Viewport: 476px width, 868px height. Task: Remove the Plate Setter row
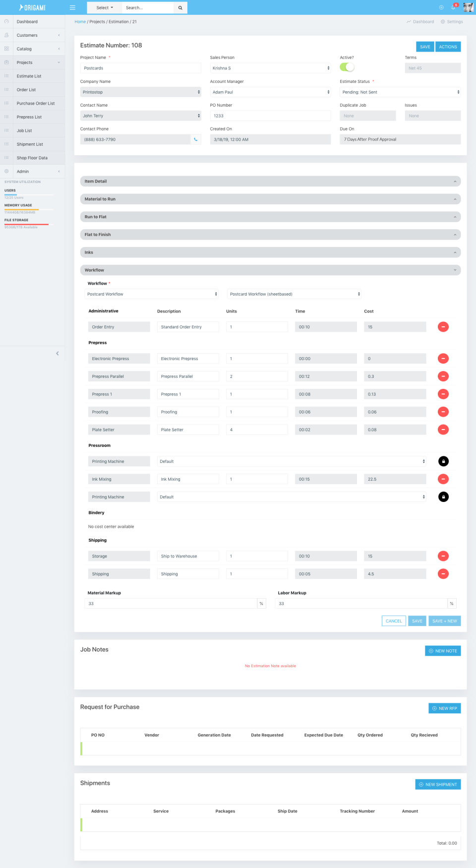[x=443, y=430]
